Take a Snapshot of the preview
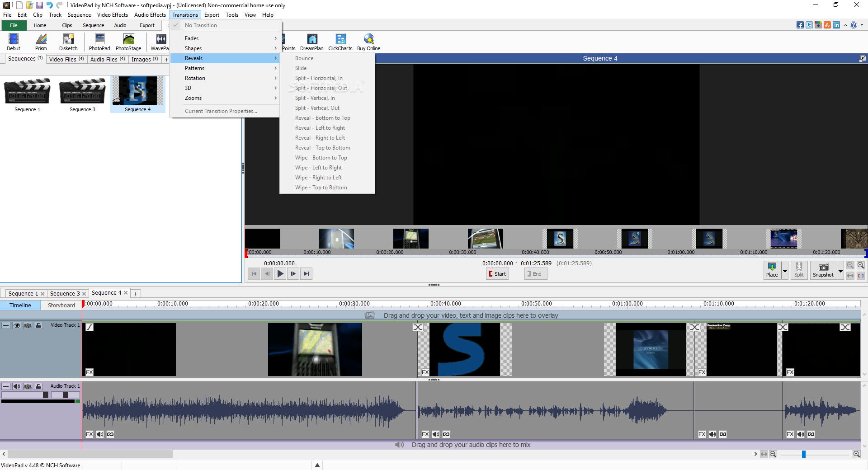 click(x=823, y=270)
